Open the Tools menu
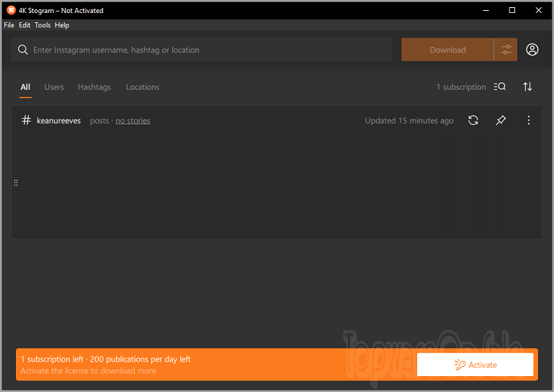Viewport: 554px width, 392px height. click(x=43, y=25)
